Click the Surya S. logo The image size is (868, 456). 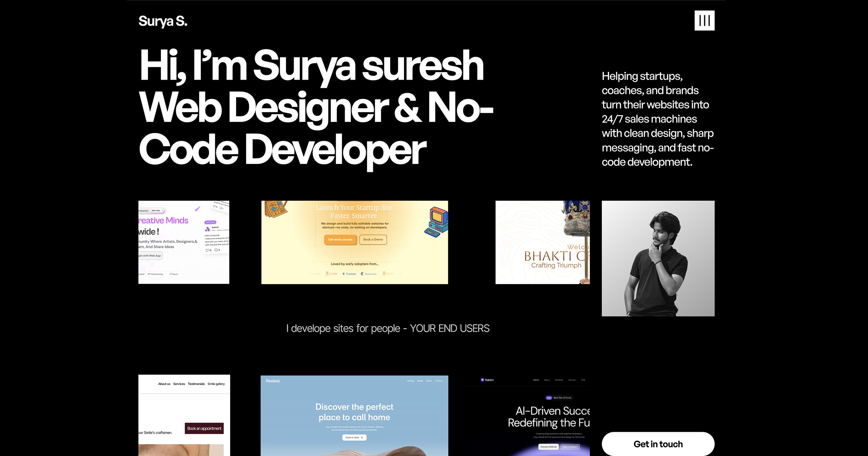pyautogui.click(x=163, y=21)
